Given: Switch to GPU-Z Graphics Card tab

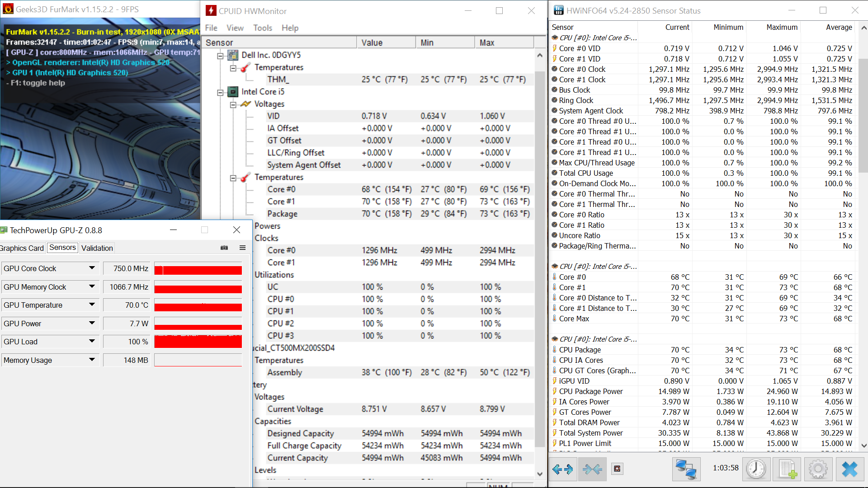Looking at the screenshot, I should [22, 248].
